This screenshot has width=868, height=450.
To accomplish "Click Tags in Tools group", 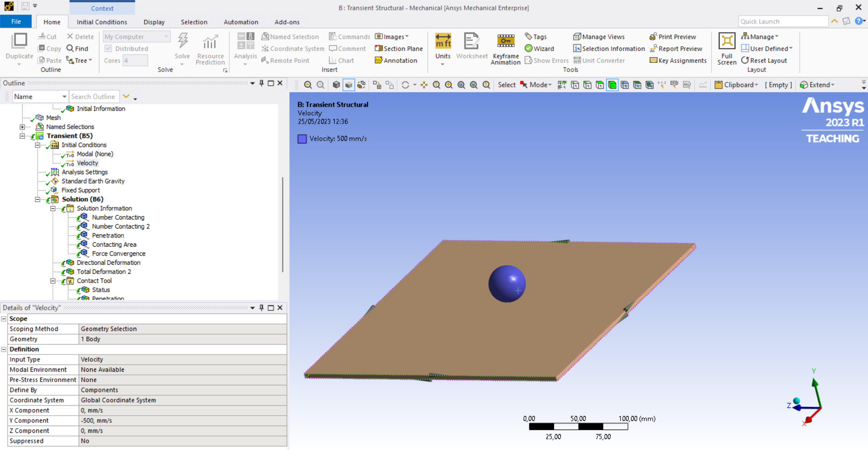I will (x=536, y=37).
